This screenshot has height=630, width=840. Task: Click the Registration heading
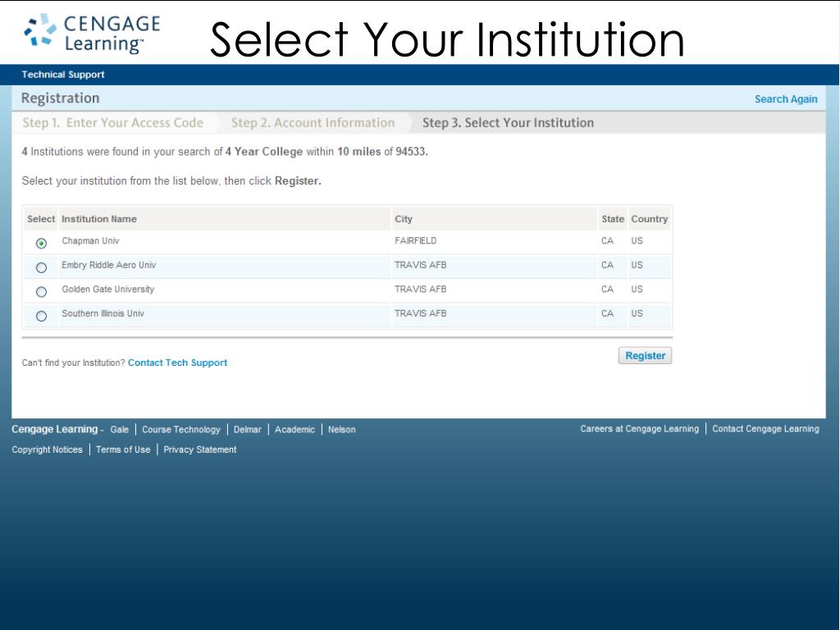(x=61, y=98)
